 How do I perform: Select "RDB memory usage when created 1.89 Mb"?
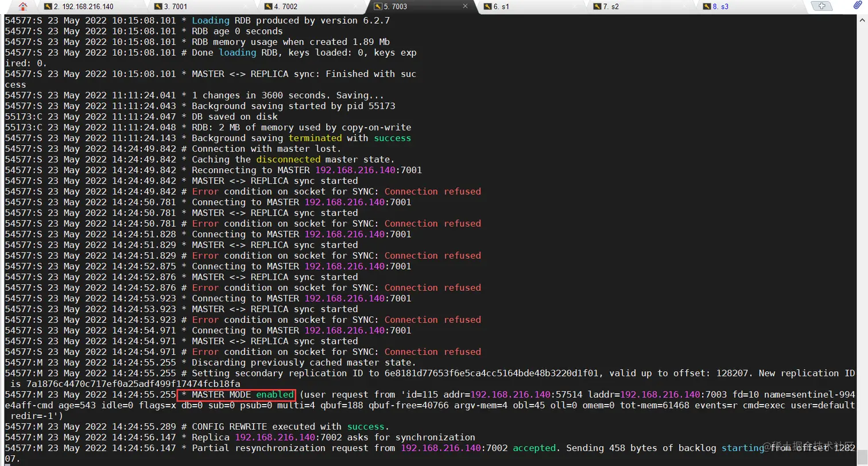[x=291, y=42]
